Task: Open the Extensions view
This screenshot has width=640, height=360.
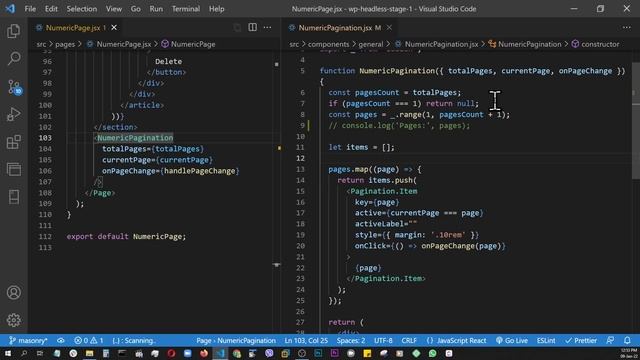Action: point(13,142)
